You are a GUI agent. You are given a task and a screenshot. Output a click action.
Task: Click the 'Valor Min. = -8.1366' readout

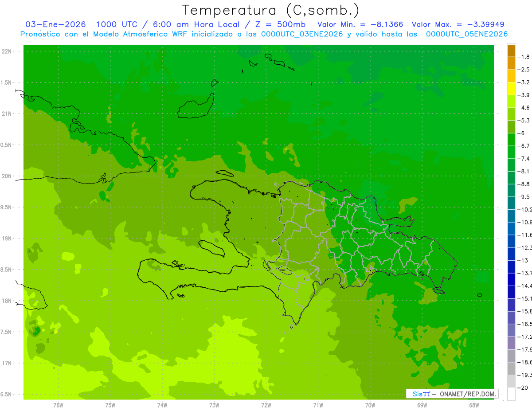coord(360,24)
